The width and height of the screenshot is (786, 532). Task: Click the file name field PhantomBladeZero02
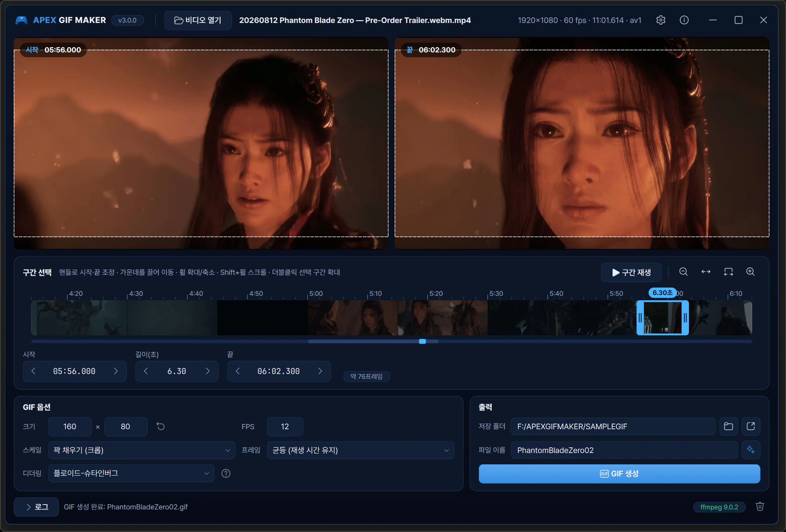click(x=624, y=450)
